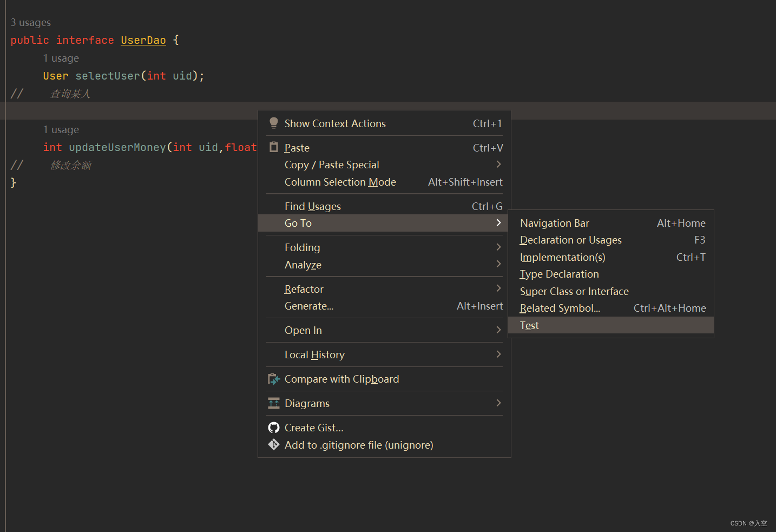This screenshot has width=776, height=532.
Task: Click the UserDao interface name
Action: point(143,40)
